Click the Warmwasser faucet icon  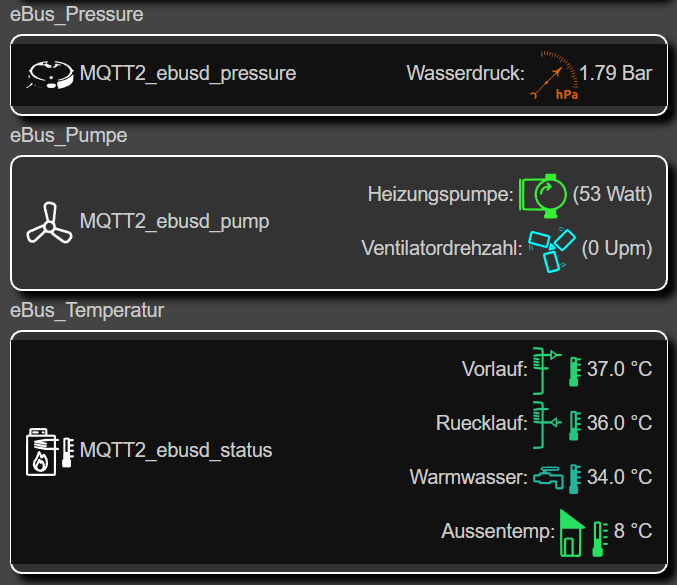(549, 478)
